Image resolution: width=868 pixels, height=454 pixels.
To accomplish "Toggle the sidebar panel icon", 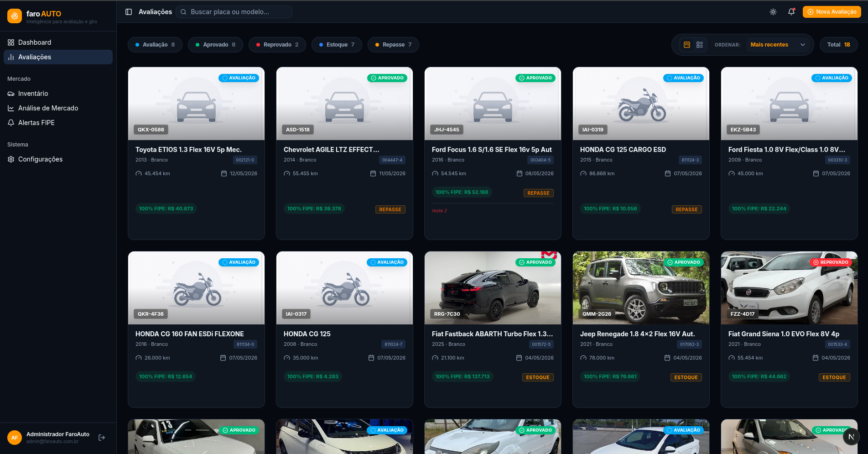I will point(129,12).
